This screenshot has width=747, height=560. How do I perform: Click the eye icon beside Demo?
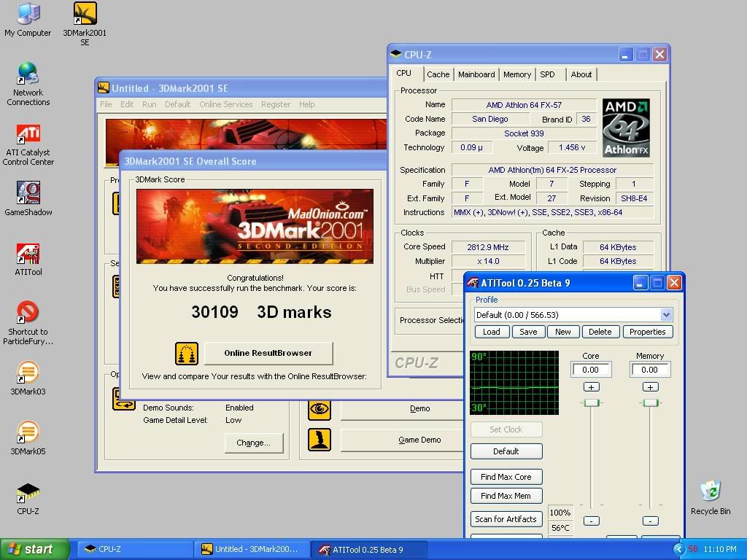(320, 409)
